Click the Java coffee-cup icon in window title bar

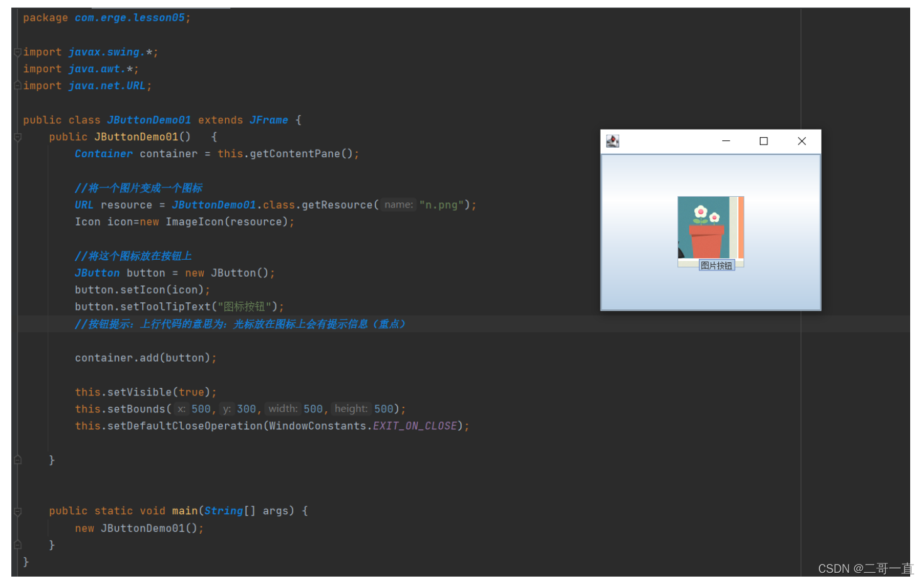(x=613, y=141)
